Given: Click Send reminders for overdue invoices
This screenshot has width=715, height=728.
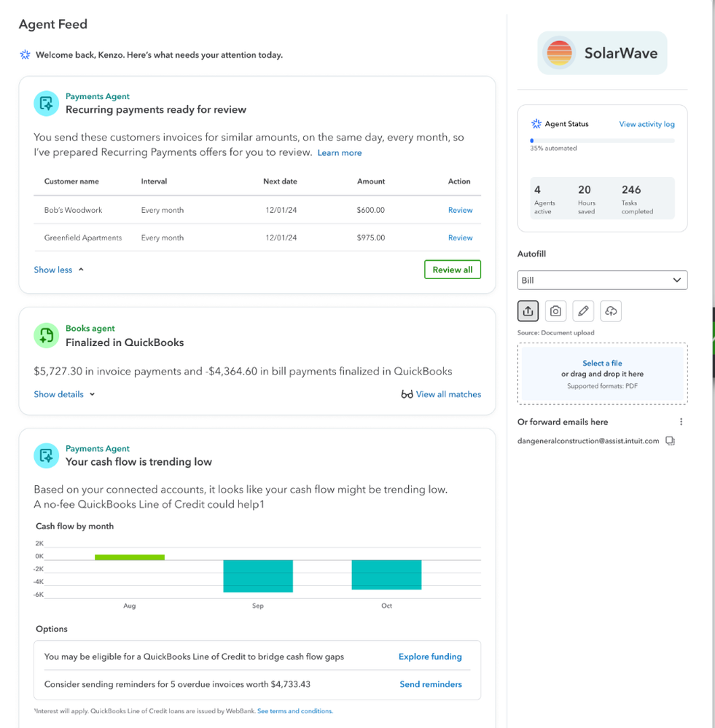Looking at the screenshot, I should tap(430, 684).
